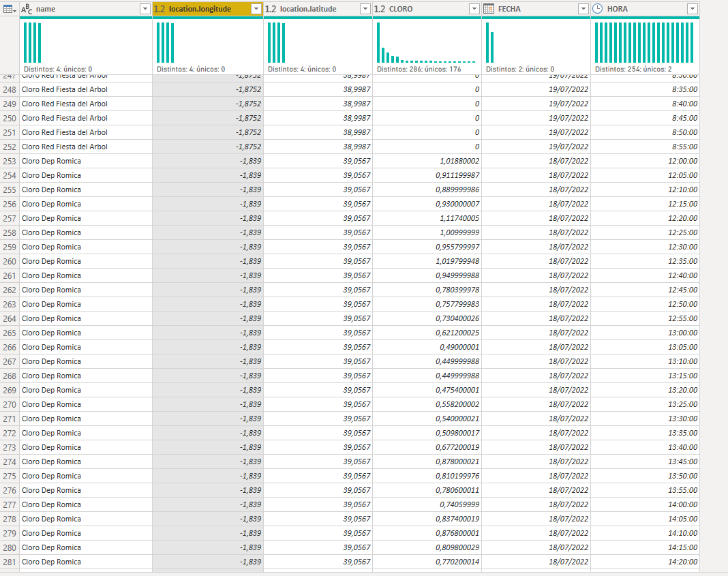
Task: Click the HORA column distribution chart
Action: point(644,42)
